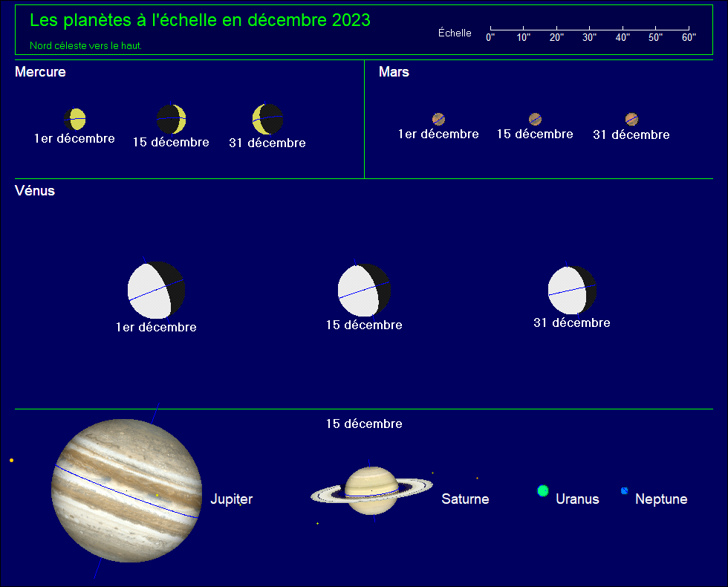This screenshot has height=587, width=728.
Task: Click the blue Neptune disc
Action: 625,490
